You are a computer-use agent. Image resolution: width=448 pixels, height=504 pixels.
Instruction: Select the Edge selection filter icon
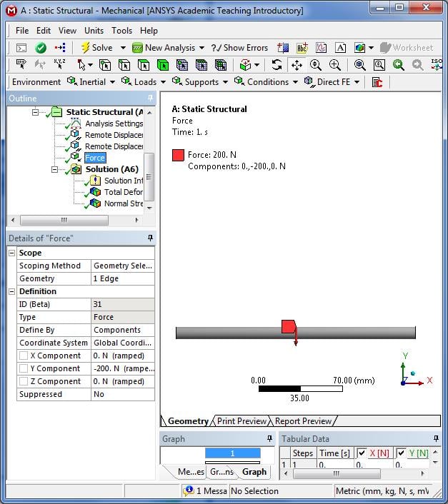click(124, 65)
